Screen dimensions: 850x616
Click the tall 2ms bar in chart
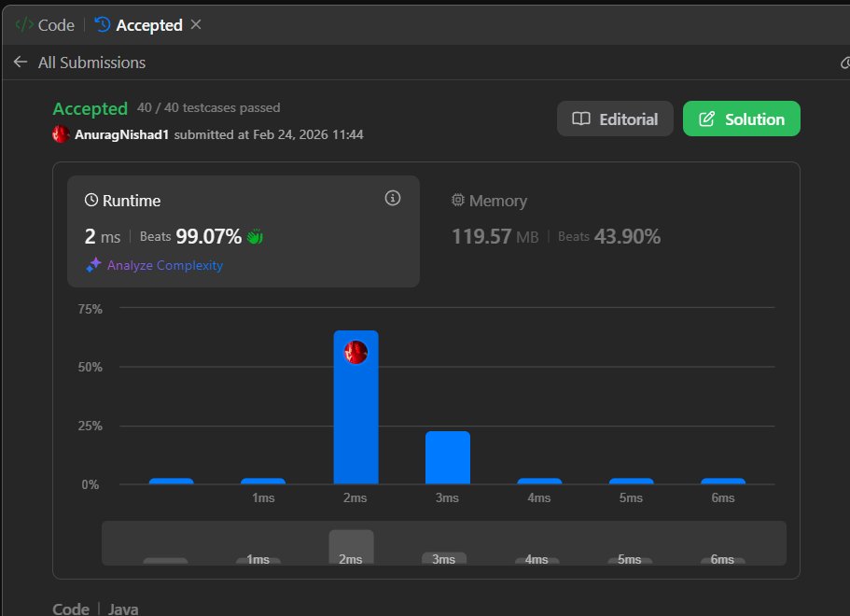pyautogui.click(x=355, y=407)
